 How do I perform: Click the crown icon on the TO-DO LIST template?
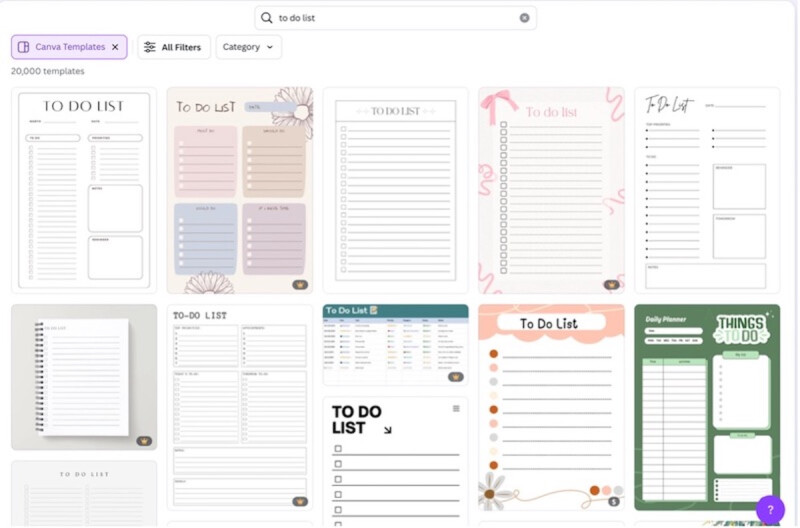[x=300, y=501]
